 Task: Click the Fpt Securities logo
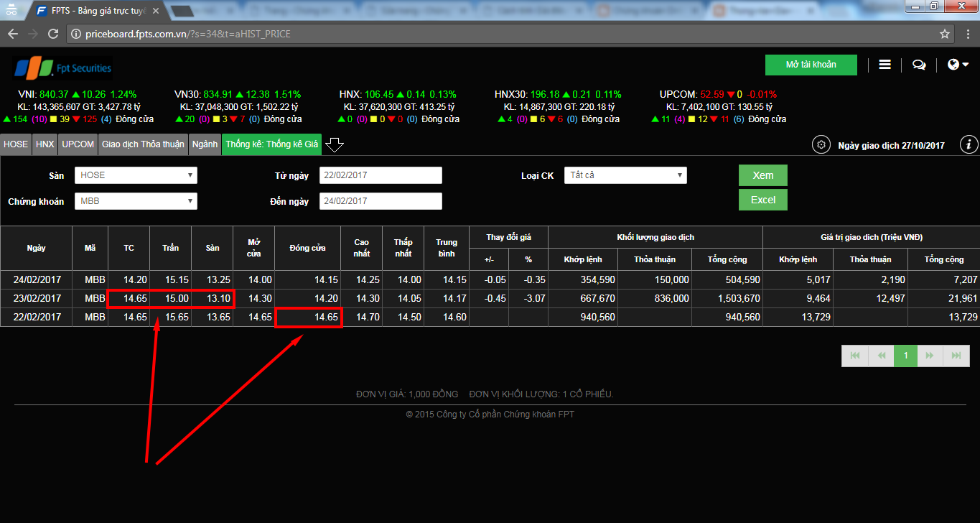(62, 68)
